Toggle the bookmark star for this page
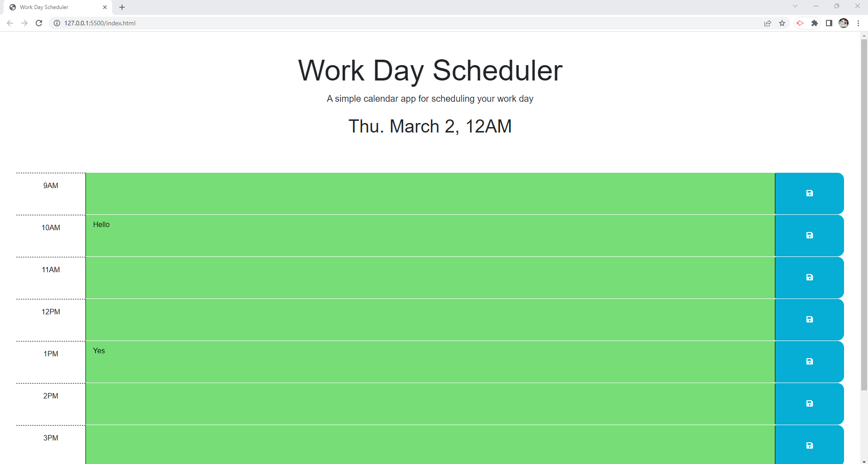Image resolution: width=868 pixels, height=464 pixels. click(782, 23)
